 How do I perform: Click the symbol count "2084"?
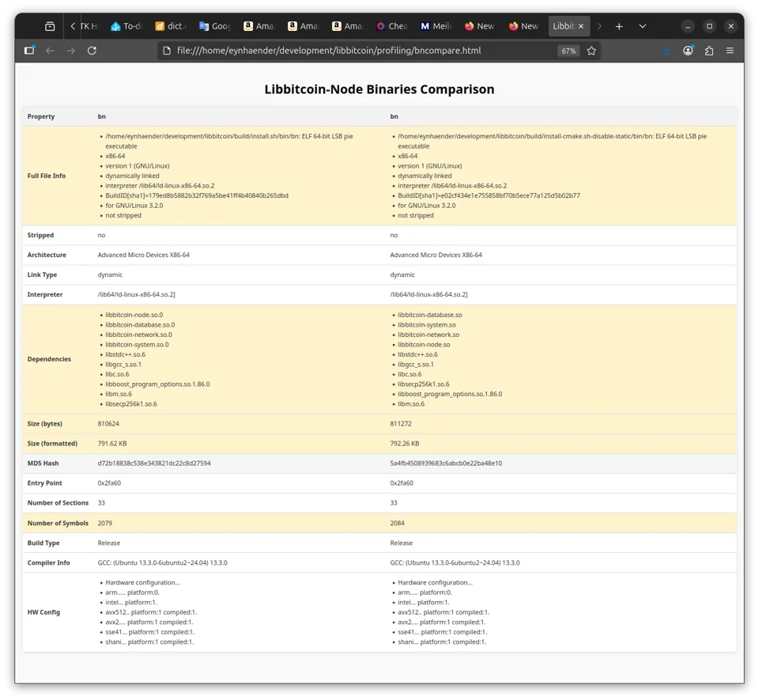coord(398,523)
